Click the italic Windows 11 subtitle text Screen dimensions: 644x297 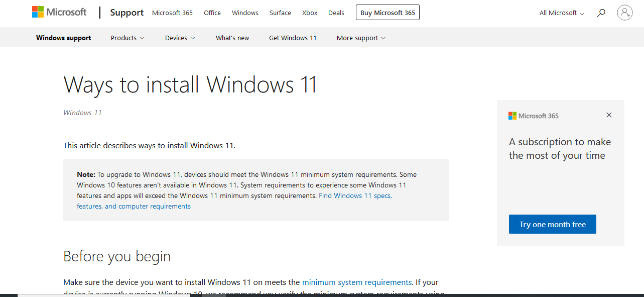82,113
